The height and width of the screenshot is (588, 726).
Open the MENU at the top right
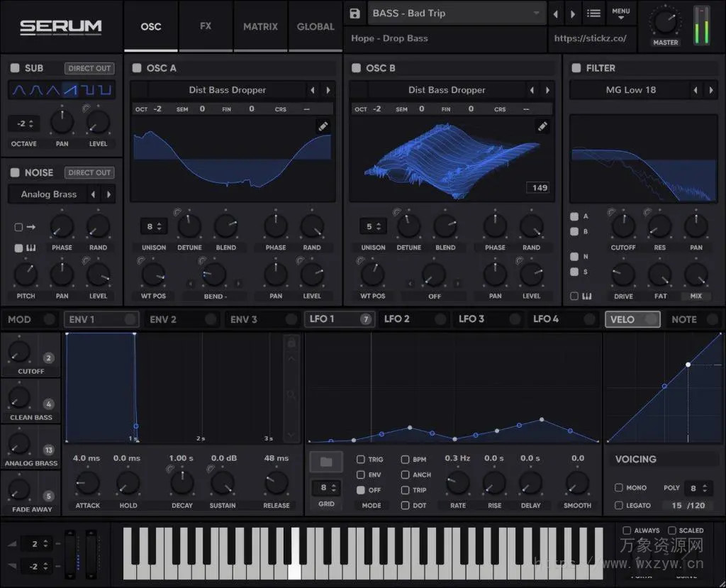click(x=621, y=12)
